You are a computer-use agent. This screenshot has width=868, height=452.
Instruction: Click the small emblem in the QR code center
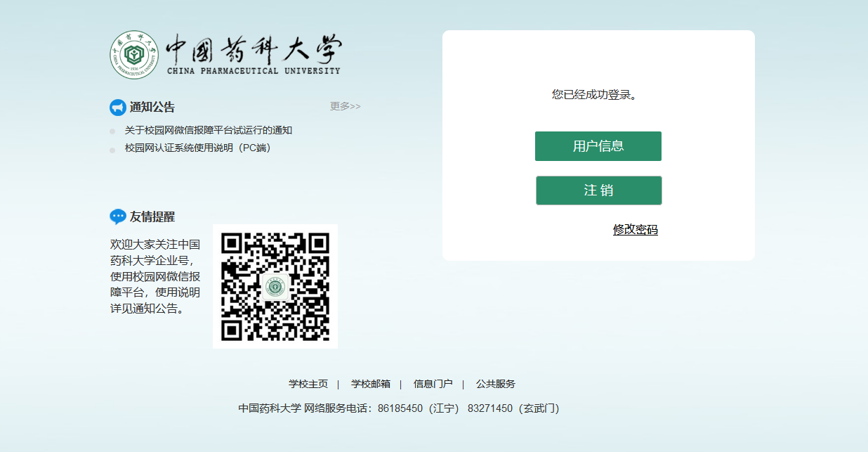tap(275, 287)
